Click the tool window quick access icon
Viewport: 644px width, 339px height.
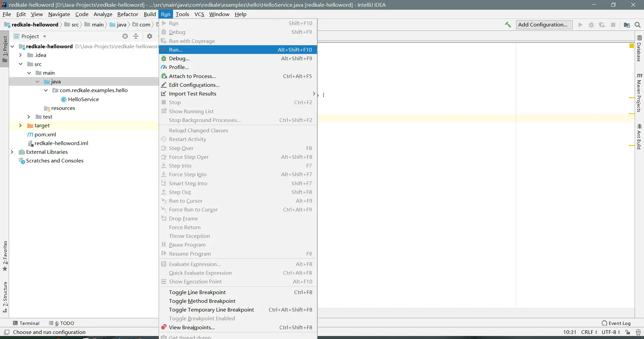(6, 332)
